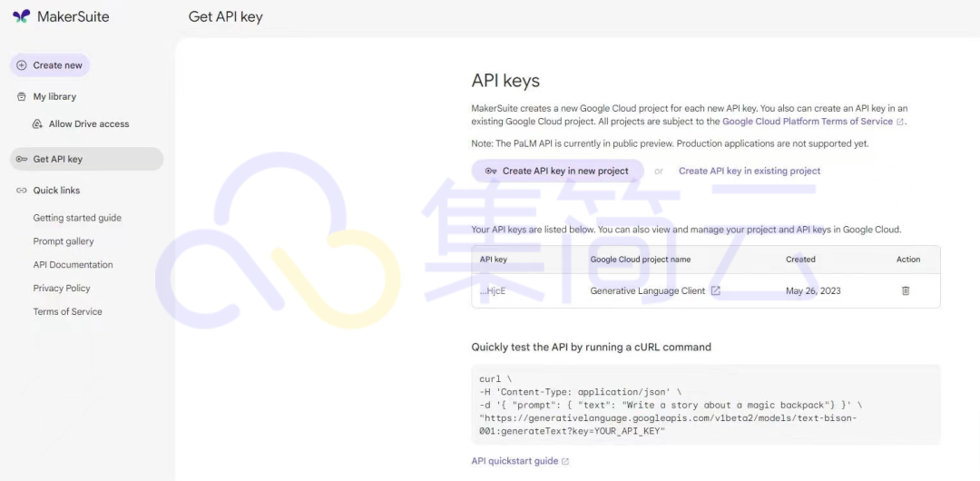Click the API keys page heading
The image size is (980, 481).
[505, 81]
